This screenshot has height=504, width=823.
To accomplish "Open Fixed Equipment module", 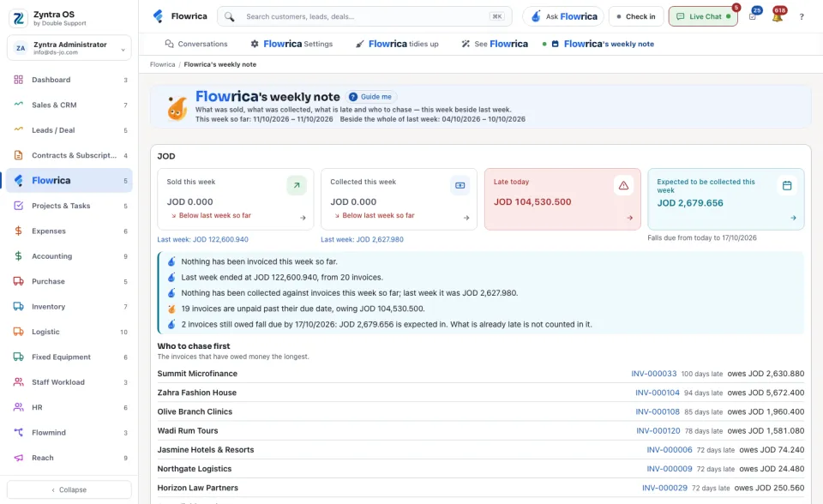I will pos(69,357).
